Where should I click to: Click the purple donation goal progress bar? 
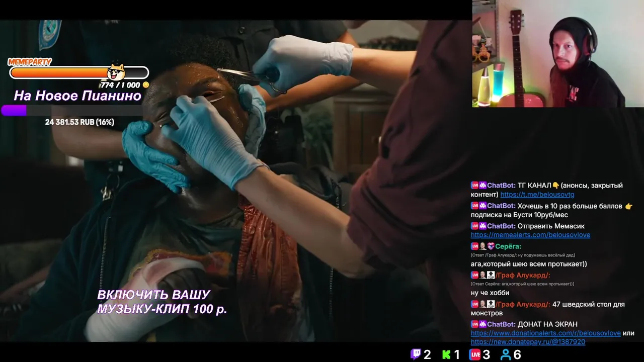[71, 110]
